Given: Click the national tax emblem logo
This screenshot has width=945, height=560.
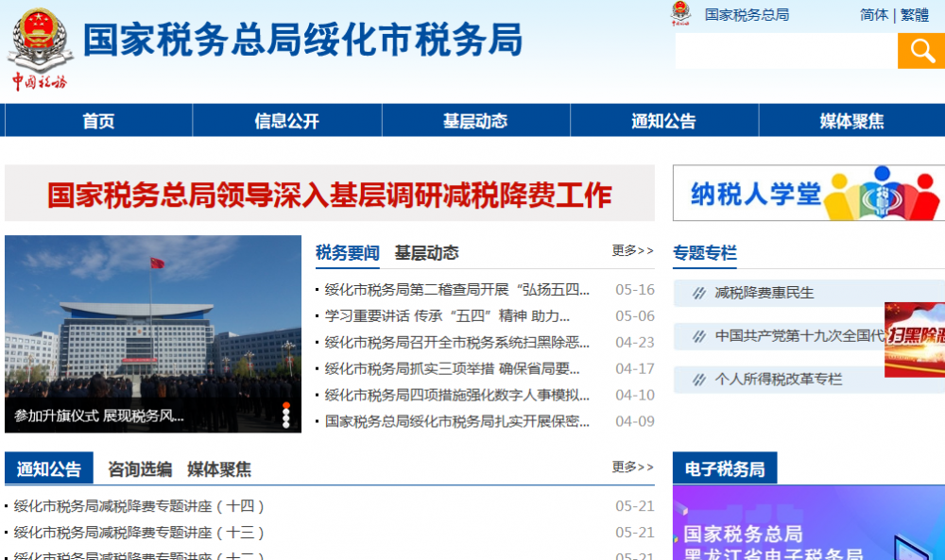Looking at the screenshot, I should click(39, 48).
